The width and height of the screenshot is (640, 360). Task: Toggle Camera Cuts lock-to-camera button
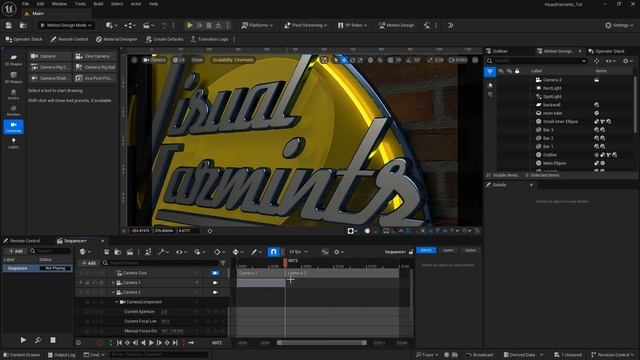tap(215, 273)
